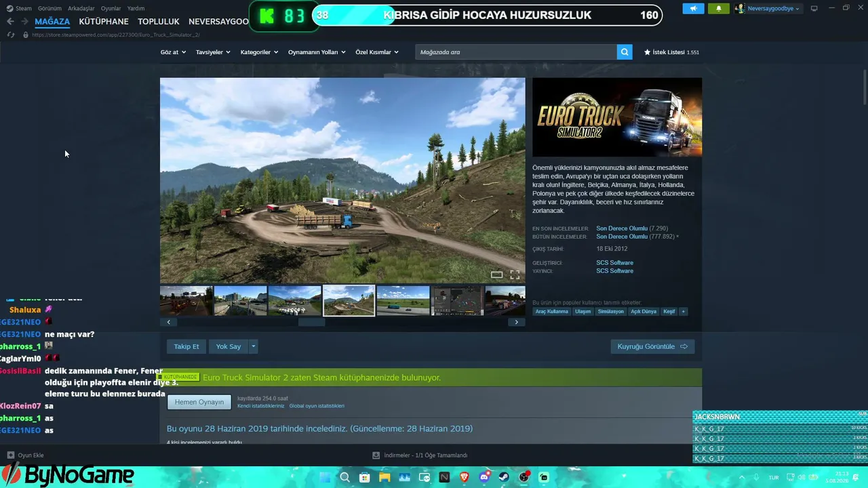868x488 pixels.
Task: Click the Hemen Oynayın button
Action: point(199,402)
